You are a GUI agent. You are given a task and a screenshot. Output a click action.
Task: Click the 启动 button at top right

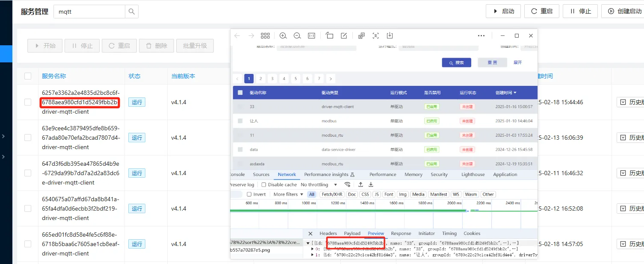tap(503, 11)
